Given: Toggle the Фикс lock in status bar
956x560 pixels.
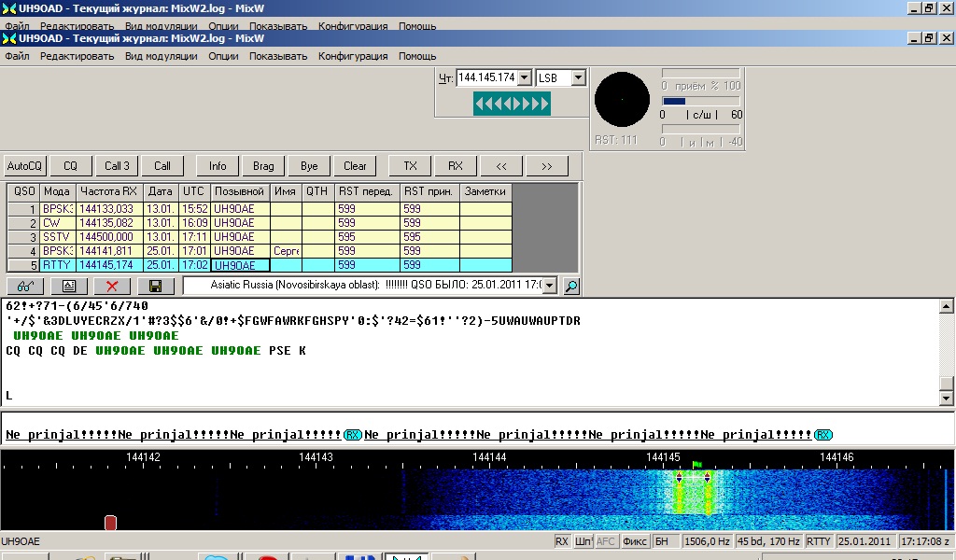Looking at the screenshot, I should [x=635, y=541].
